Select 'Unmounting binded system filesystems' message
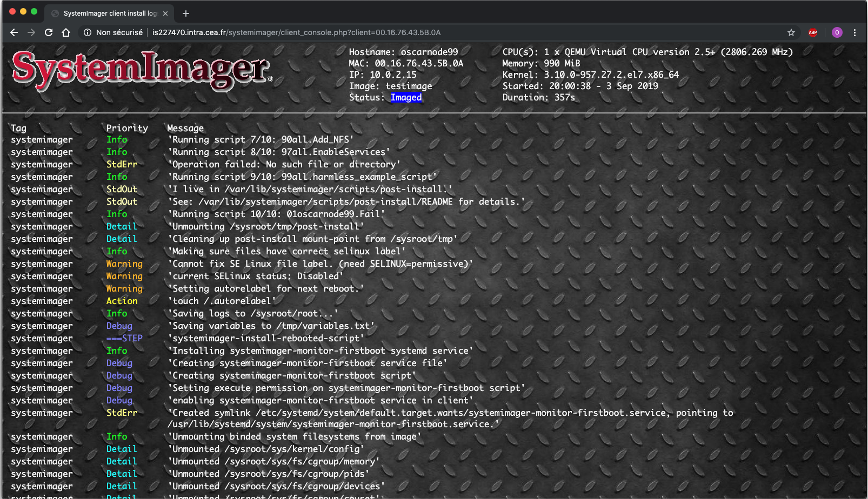Viewport: 868px width, 499px height. click(x=295, y=436)
